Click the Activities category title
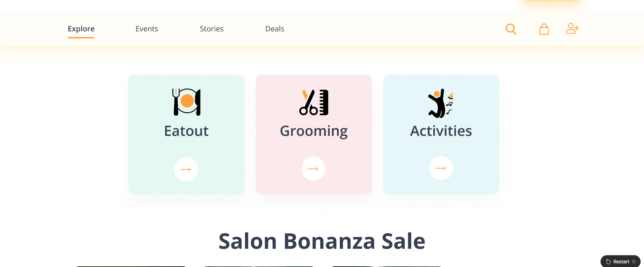644x267 pixels. coord(441,131)
